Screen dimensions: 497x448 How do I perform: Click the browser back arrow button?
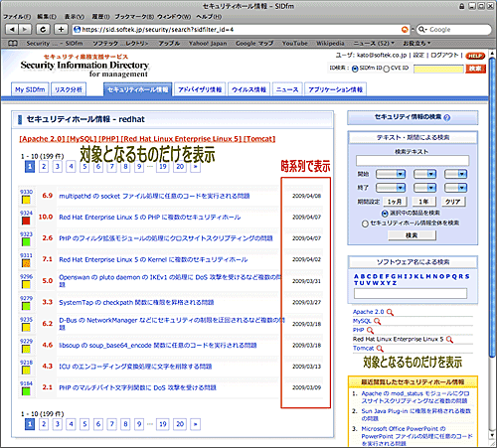(x=12, y=30)
